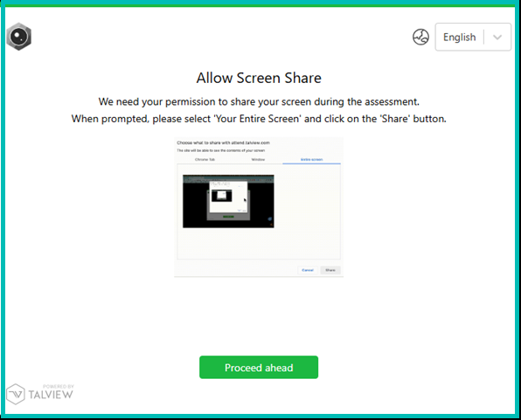The image size is (521, 420).
Task: Click the globe language icon
Action: (x=420, y=37)
